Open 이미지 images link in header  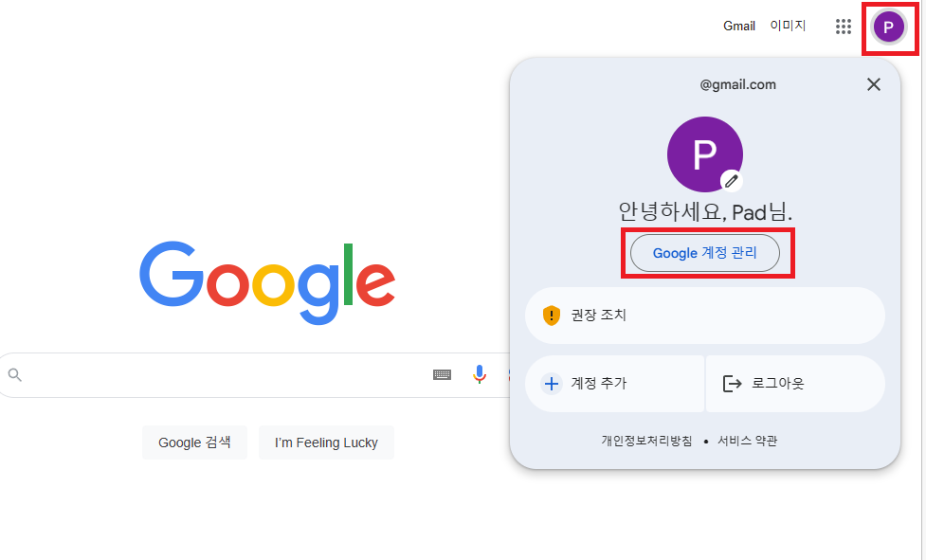788,26
